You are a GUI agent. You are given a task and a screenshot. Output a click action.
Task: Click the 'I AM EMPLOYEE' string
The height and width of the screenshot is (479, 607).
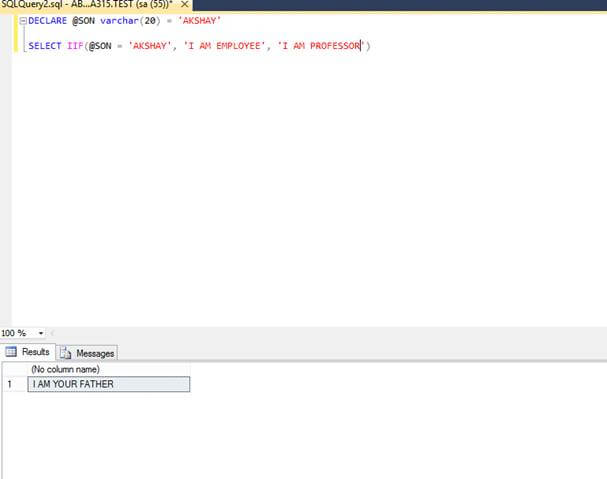click(x=225, y=46)
